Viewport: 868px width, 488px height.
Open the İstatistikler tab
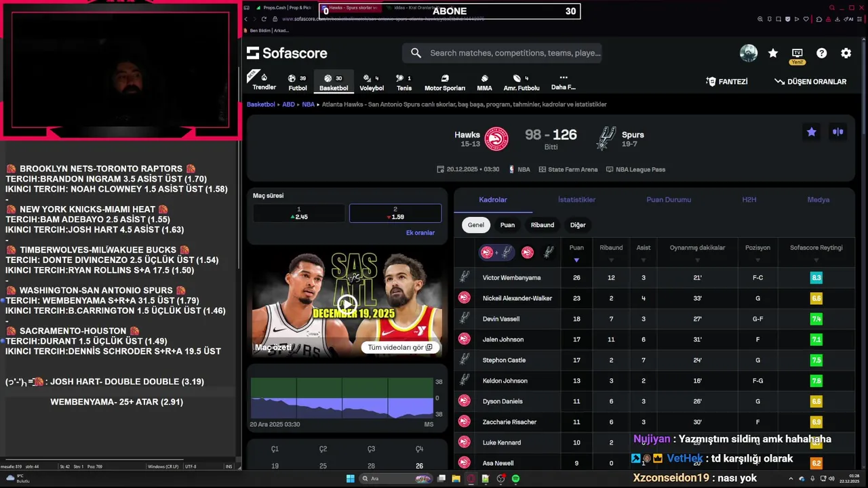pos(576,199)
